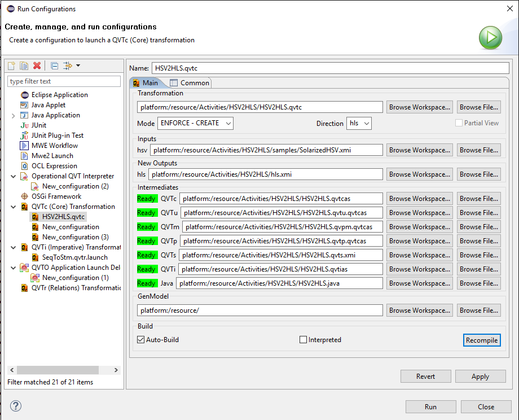Click the red Delete configuration icon
519x420 pixels.
click(37, 65)
